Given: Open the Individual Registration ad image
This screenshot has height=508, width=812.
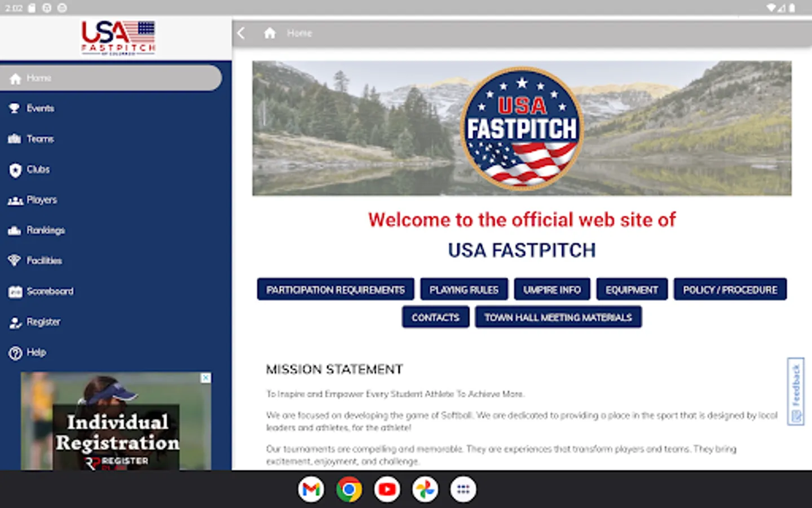Looking at the screenshot, I should (116, 421).
